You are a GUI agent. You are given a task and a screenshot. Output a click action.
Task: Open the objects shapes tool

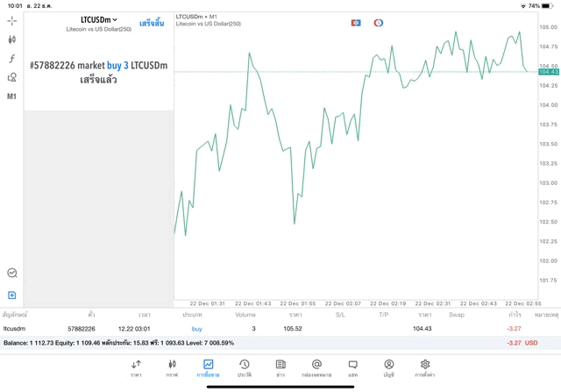coord(11,77)
